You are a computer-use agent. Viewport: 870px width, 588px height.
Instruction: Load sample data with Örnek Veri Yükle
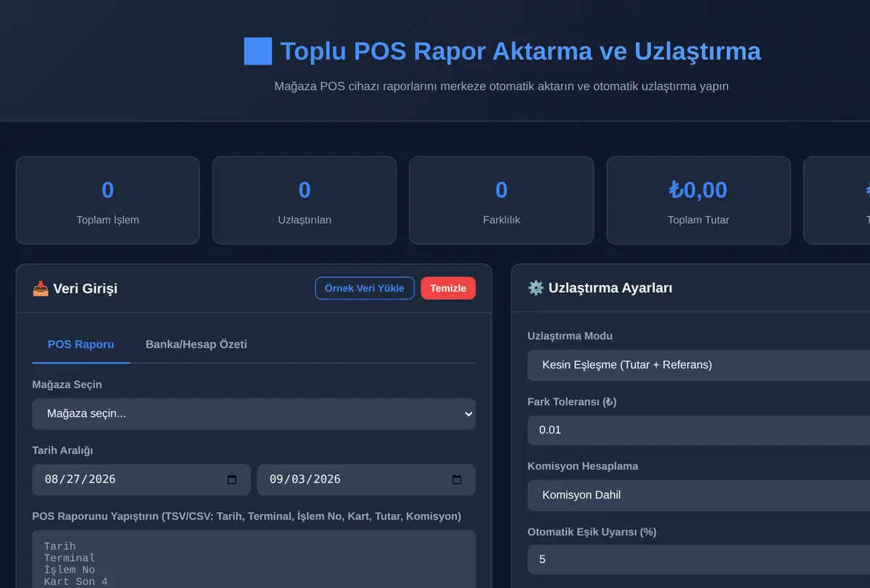[x=365, y=288]
